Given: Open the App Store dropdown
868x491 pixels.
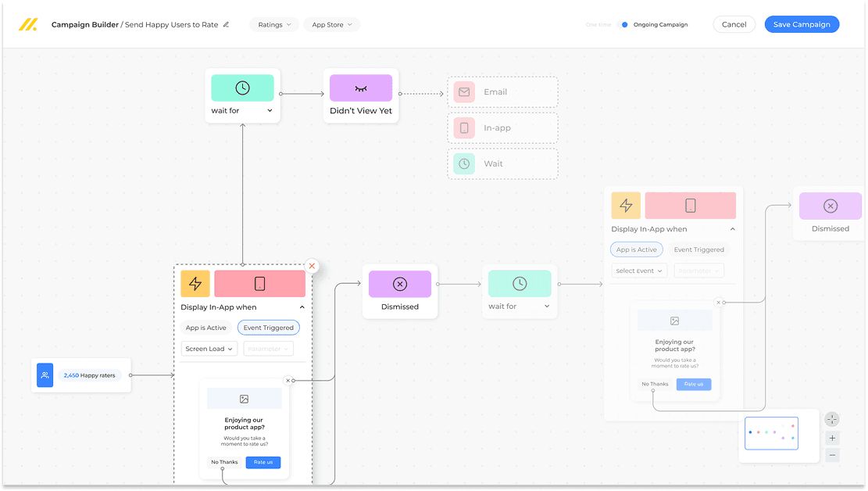Looking at the screenshot, I should pyautogui.click(x=331, y=24).
